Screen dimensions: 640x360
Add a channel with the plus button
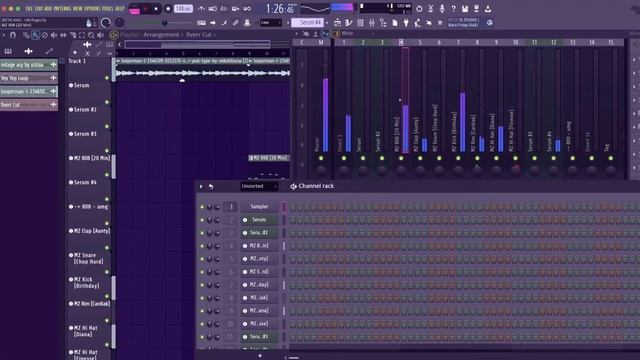point(260,356)
